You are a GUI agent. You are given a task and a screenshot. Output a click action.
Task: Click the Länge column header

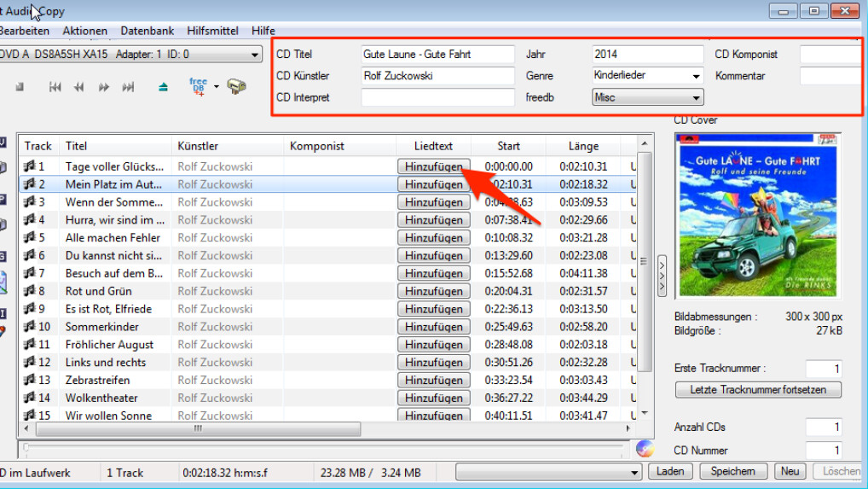pyautogui.click(x=583, y=146)
